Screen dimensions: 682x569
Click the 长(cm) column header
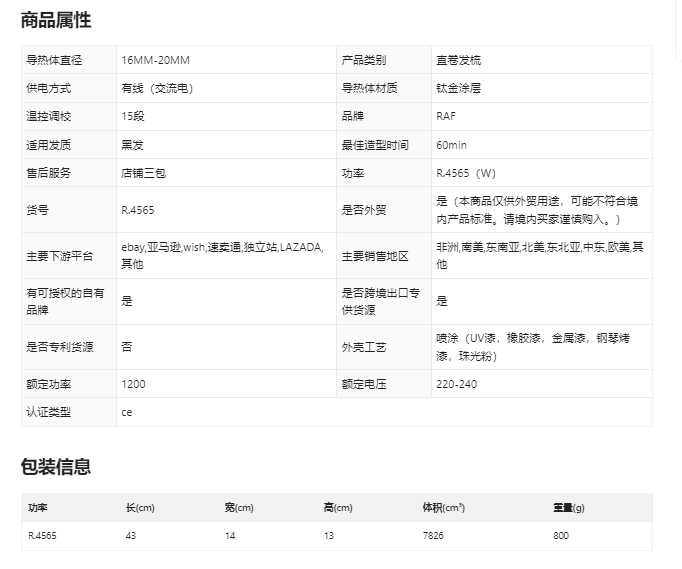140,508
